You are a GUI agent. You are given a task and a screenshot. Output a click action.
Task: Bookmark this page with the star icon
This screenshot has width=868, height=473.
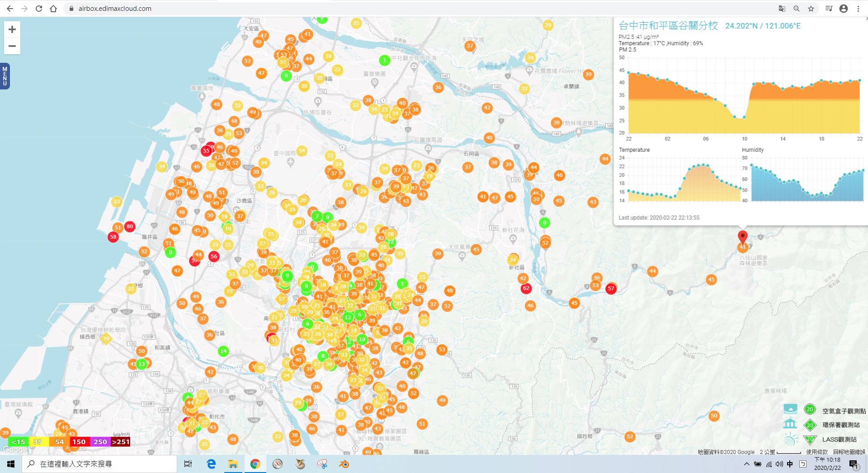(811, 9)
